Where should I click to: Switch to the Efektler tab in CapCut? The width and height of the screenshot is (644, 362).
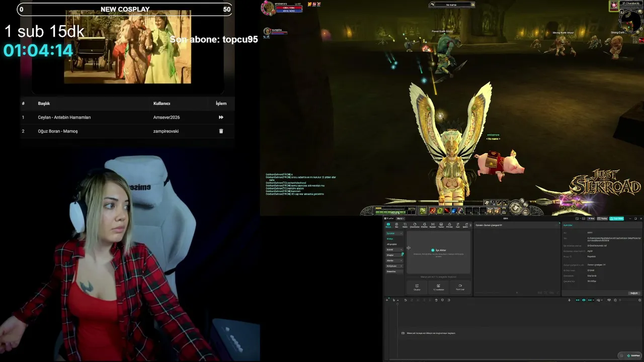pyautogui.click(x=424, y=225)
